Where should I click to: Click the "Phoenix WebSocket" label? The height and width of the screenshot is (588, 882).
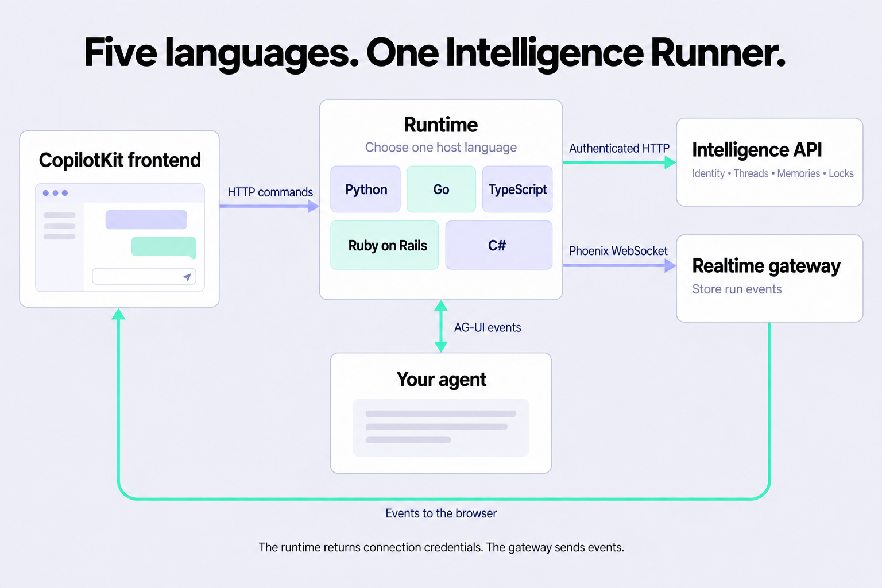click(618, 251)
